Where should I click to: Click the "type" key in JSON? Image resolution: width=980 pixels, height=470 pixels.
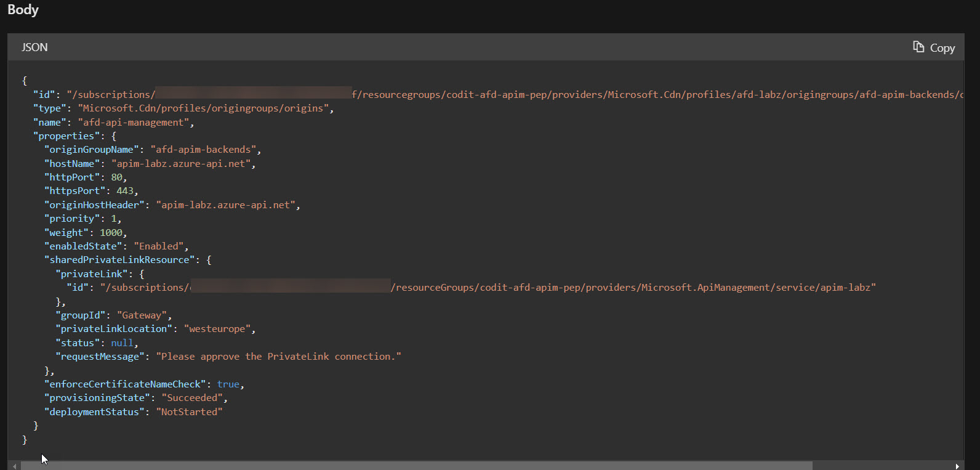pos(50,108)
